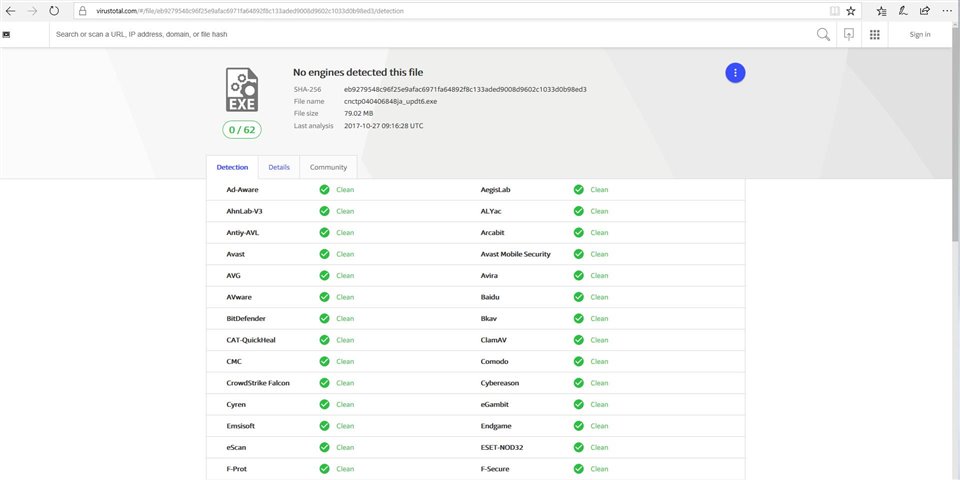Image resolution: width=960 pixels, height=480 pixels.
Task: Click the magnifier search icon
Action: (823, 35)
